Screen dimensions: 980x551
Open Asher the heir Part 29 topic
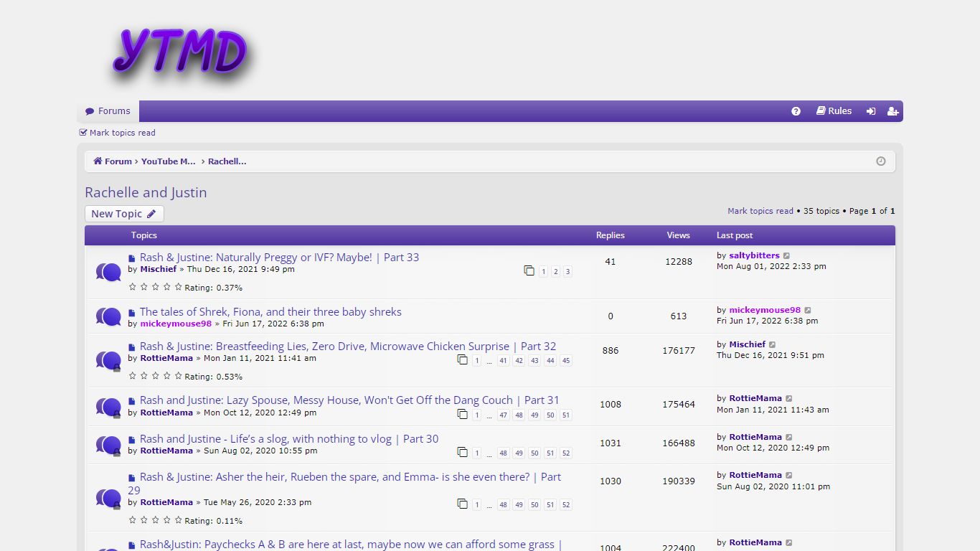(344, 484)
